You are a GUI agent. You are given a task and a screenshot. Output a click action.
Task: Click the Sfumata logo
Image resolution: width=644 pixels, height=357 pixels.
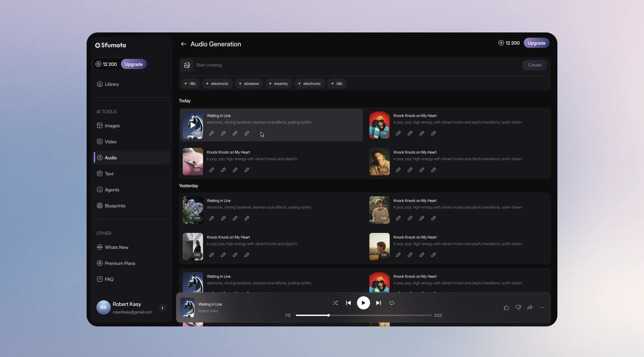[x=110, y=45]
